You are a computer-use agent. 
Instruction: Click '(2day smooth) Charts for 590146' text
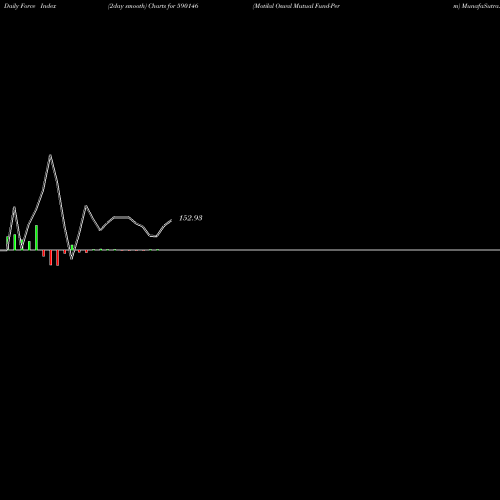coord(153,6)
